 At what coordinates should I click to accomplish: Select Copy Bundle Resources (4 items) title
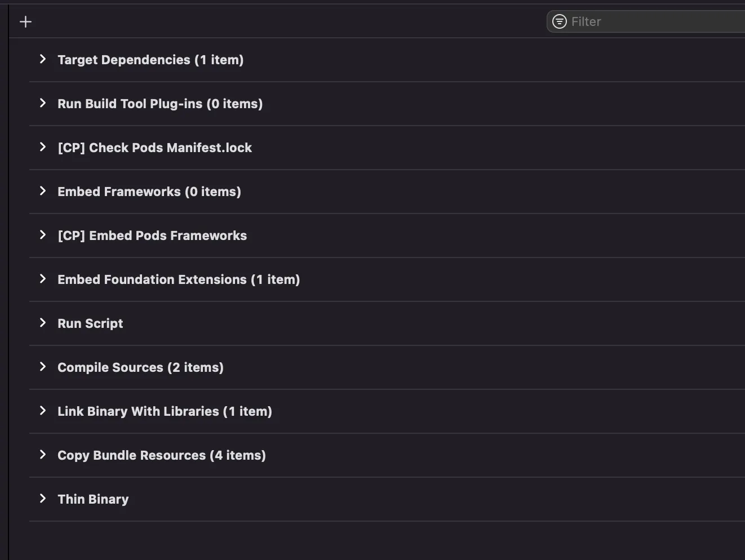tap(162, 455)
